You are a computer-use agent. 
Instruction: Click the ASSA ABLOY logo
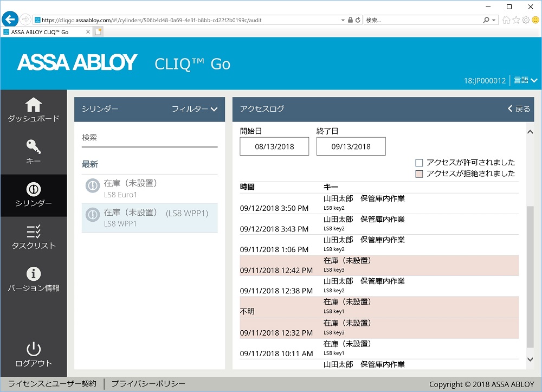[x=77, y=62]
